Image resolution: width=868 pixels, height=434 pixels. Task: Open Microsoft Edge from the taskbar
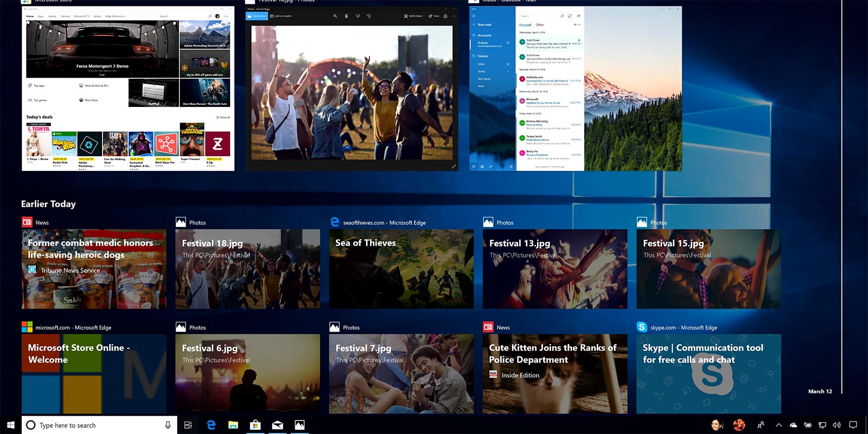[211, 425]
